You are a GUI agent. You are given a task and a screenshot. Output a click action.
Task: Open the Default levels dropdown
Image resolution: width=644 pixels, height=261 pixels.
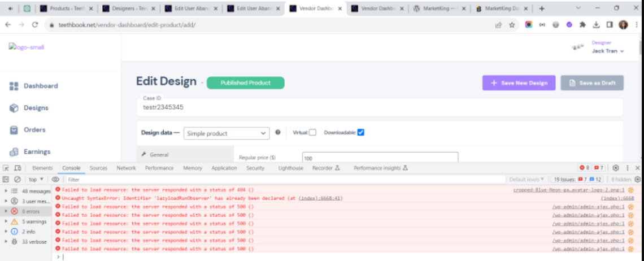[x=526, y=180]
